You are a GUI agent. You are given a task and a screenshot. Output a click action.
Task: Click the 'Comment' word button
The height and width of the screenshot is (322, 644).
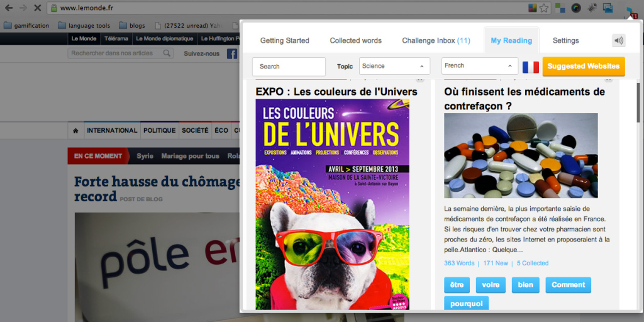tap(569, 285)
